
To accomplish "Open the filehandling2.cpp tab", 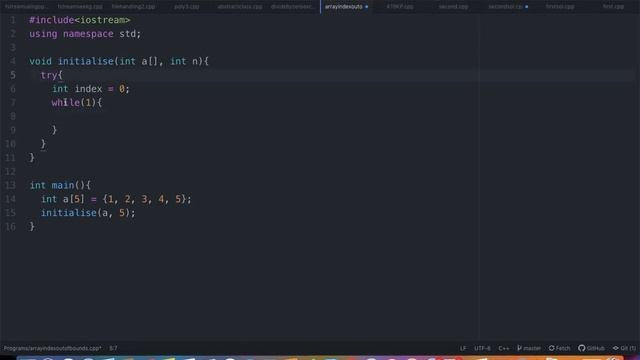I will pos(133,7).
